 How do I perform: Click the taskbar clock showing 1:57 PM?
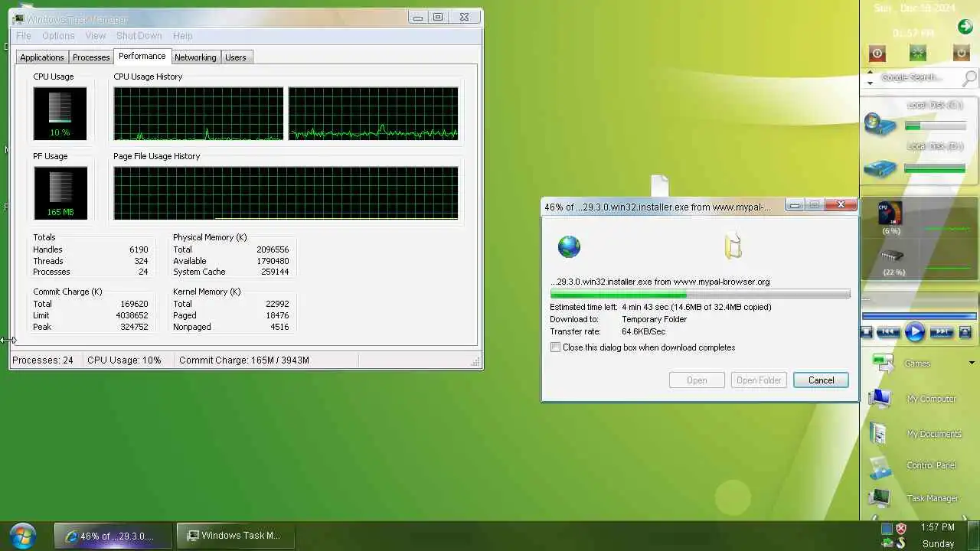pos(937,527)
